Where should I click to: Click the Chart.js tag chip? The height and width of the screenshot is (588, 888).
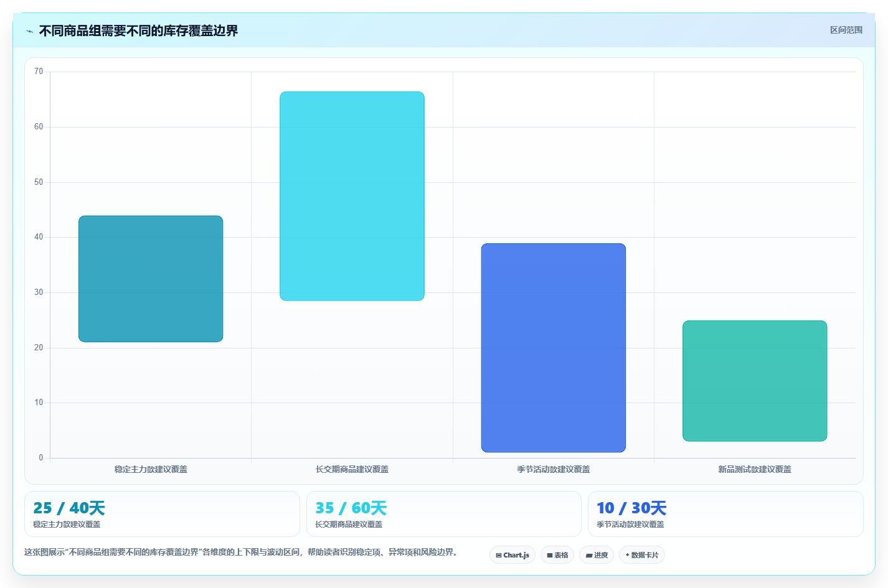tap(512, 555)
